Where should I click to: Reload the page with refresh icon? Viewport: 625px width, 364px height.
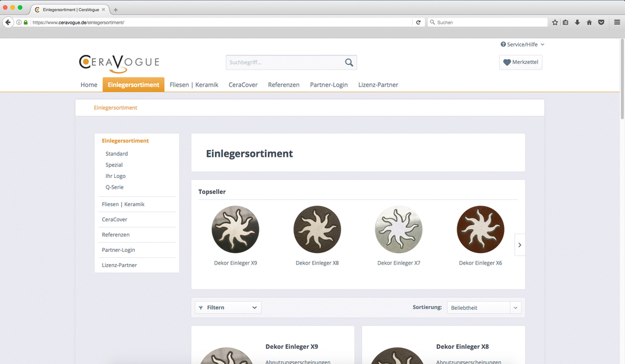tap(418, 22)
